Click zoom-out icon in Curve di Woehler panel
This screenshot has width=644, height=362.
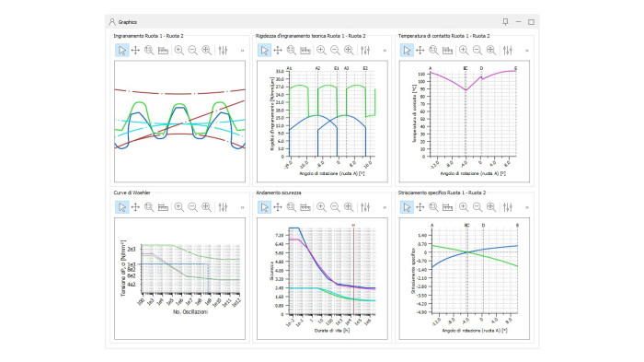click(x=192, y=207)
